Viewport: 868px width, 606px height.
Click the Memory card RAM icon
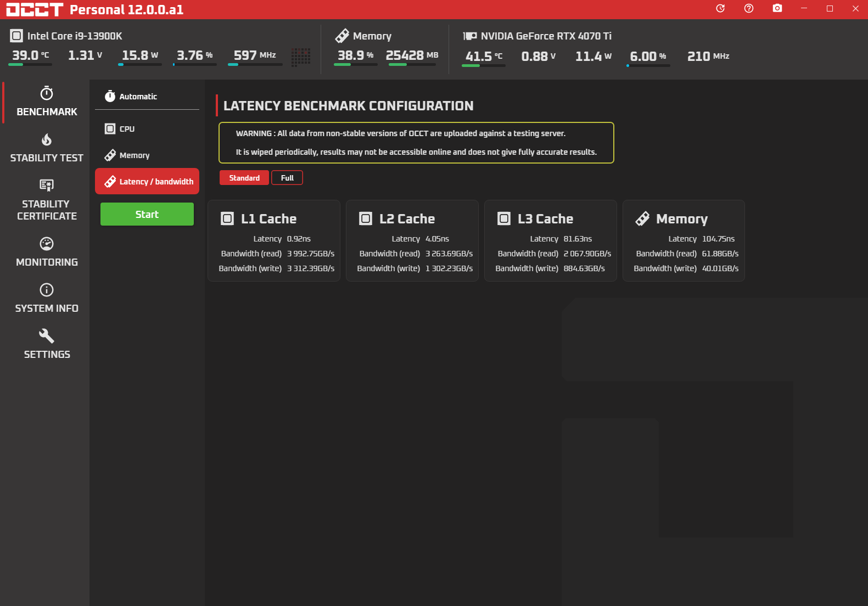(x=642, y=218)
